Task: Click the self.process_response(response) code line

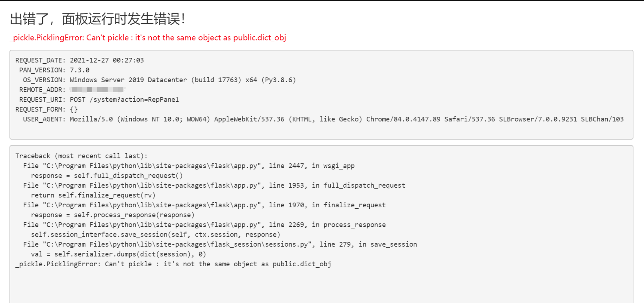Action: coord(113,215)
